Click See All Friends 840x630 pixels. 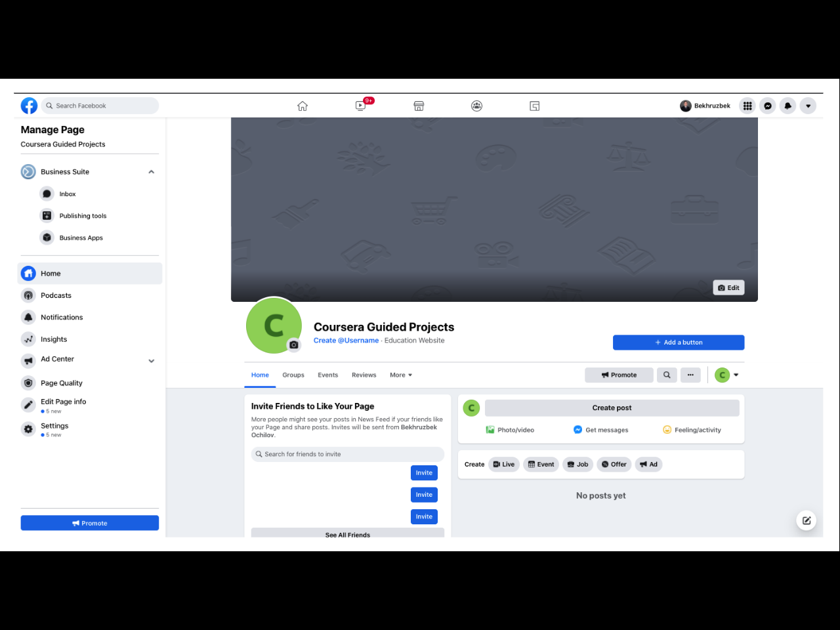coord(348,534)
